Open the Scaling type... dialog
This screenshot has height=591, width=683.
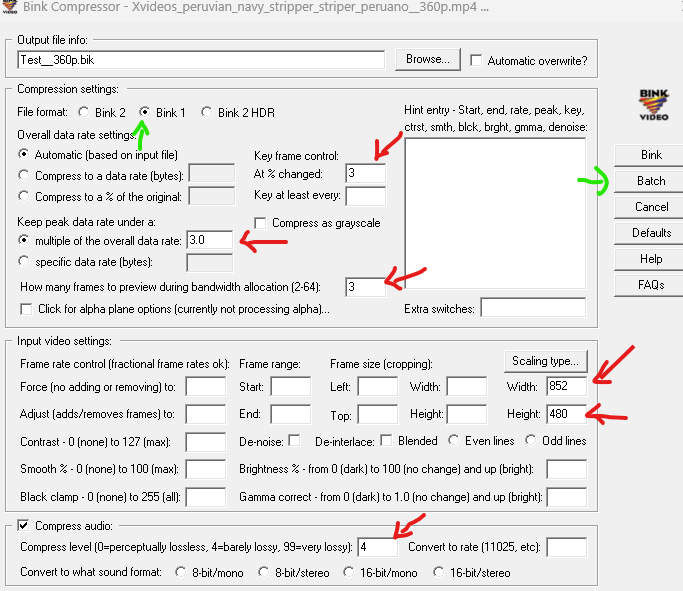[x=545, y=361]
